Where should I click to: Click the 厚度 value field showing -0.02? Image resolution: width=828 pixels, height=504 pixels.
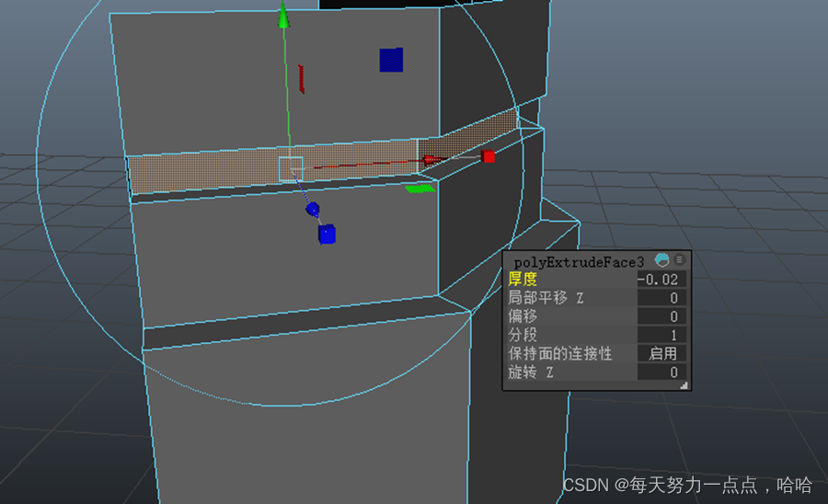pyautogui.click(x=661, y=280)
